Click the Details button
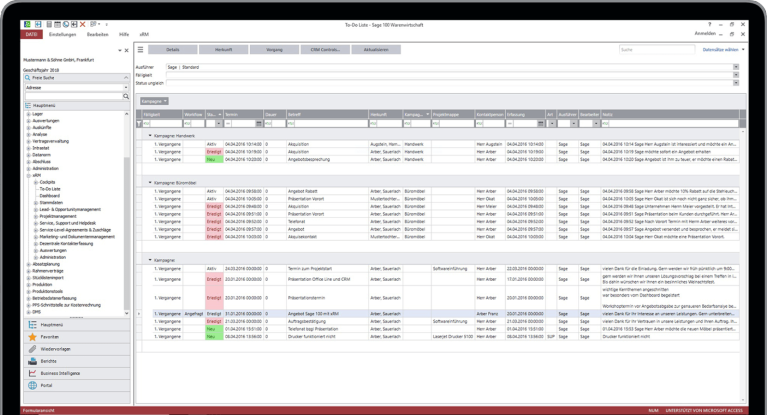 click(173, 49)
